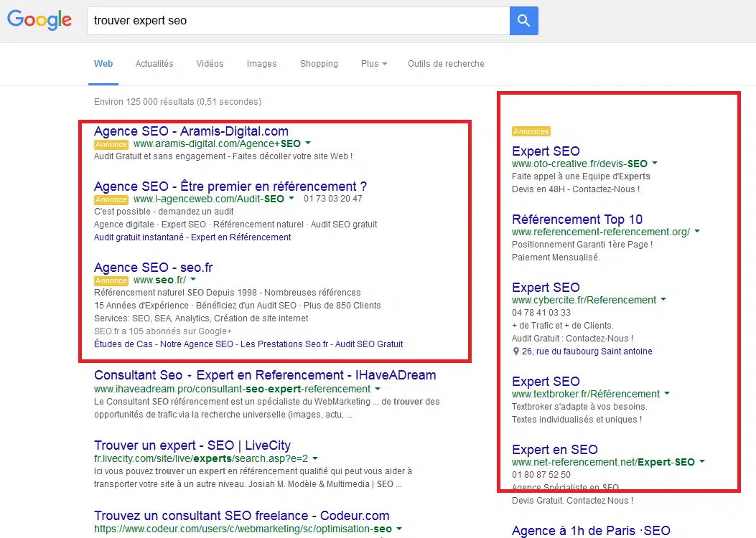Click the blue magnifier search button

tap(523, 21)
